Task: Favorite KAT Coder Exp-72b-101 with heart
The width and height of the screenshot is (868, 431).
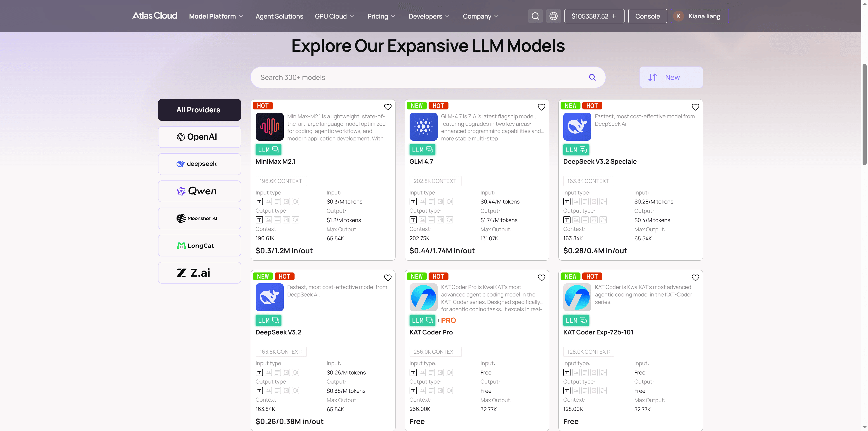Action: (695, 278)
